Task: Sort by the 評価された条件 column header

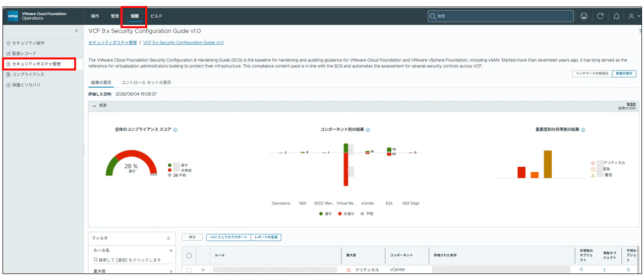Action: point(446,255)
